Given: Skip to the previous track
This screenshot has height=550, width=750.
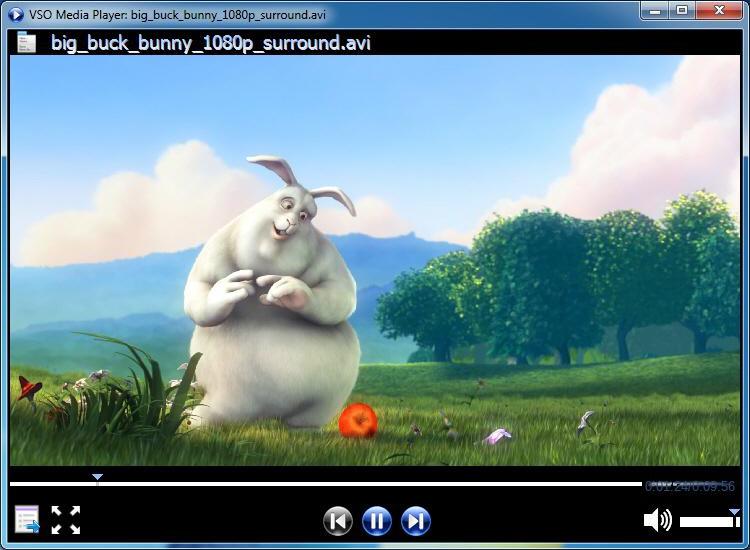Looking at the screenshot, I should click(338, 521).
